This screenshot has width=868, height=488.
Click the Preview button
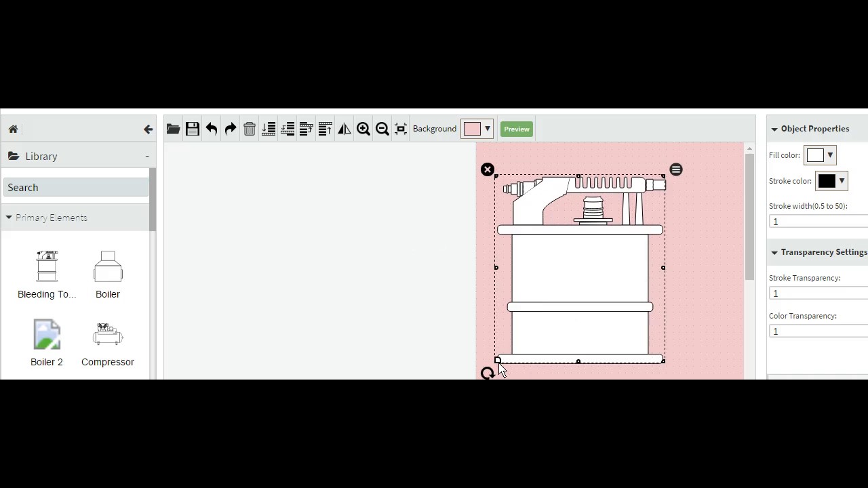(x=517, y=129)
